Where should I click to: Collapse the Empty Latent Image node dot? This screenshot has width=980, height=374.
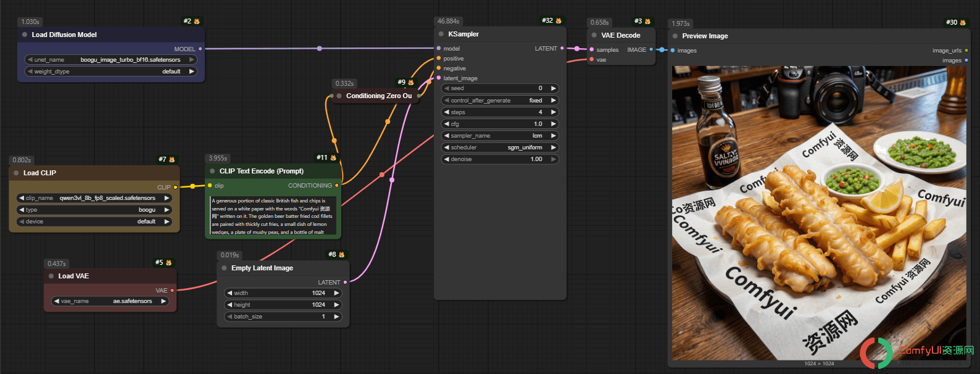pos(224,268)
